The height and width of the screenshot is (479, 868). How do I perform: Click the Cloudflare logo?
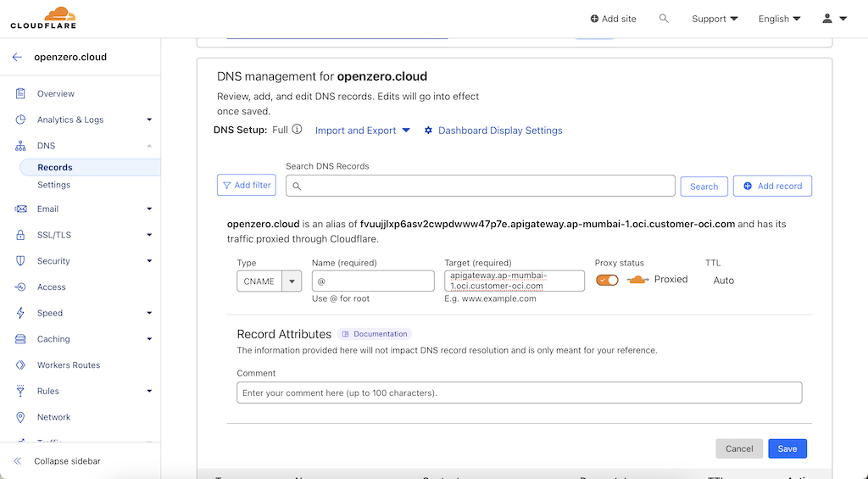[x=43, y=18]
